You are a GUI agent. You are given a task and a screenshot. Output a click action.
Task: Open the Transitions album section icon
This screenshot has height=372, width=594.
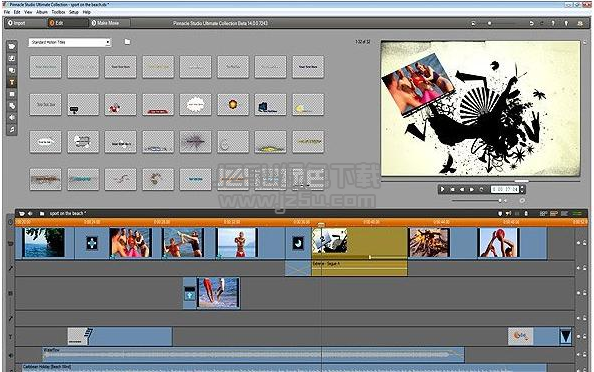coord(12,59)
